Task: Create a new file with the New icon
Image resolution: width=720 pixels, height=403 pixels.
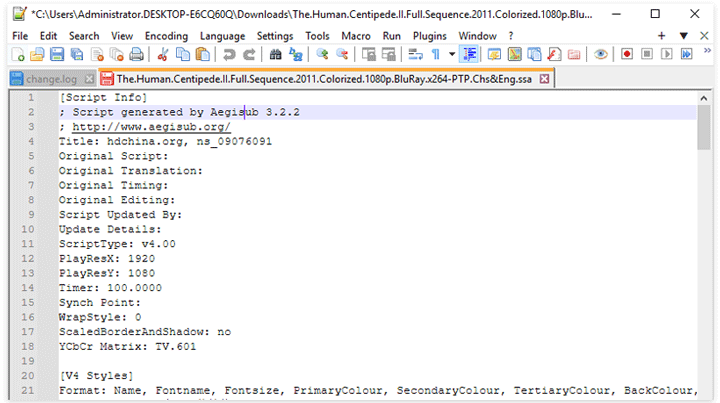Action: click(18, 55)
